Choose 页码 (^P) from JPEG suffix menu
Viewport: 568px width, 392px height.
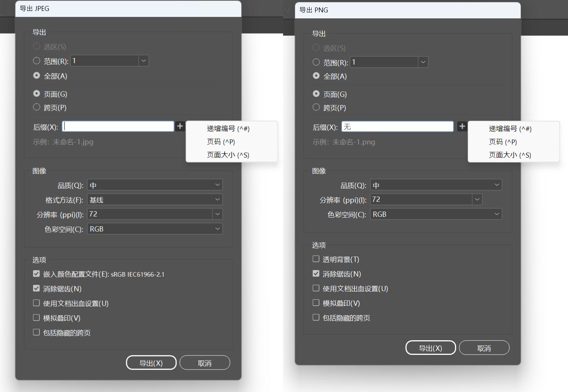pyautogui.click(x=221, y=142)
